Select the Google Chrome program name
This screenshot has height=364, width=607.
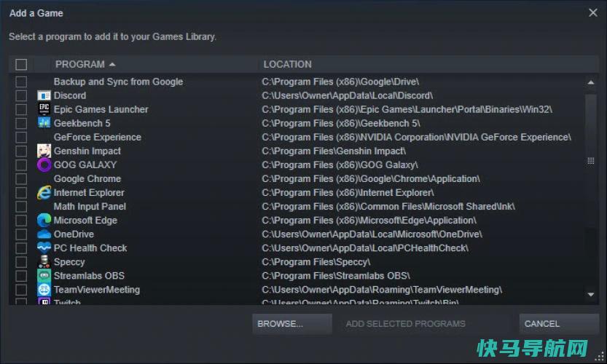pyautogui.click(x=87, y=179)
